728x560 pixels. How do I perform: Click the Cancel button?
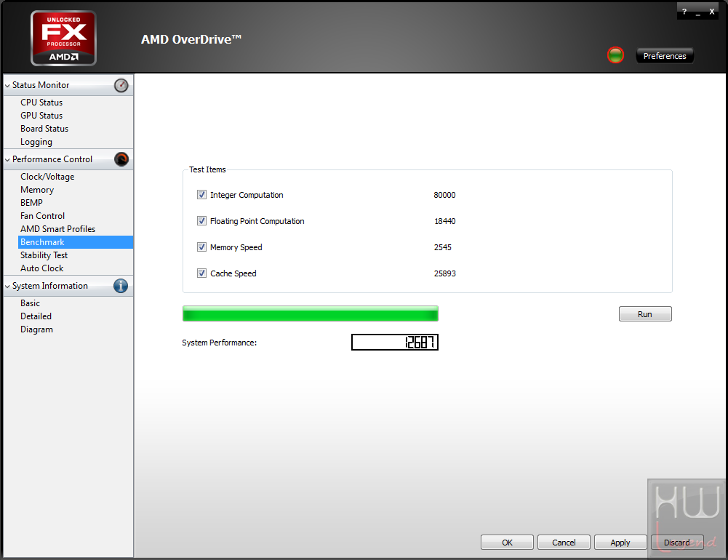[x=564, y=543]
